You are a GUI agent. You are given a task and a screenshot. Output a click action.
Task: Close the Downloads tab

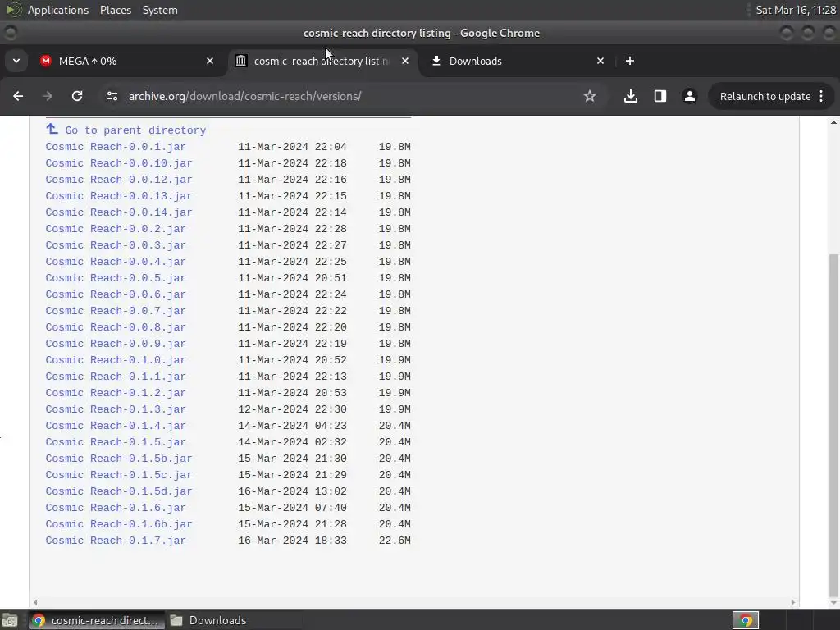(600, 61)
